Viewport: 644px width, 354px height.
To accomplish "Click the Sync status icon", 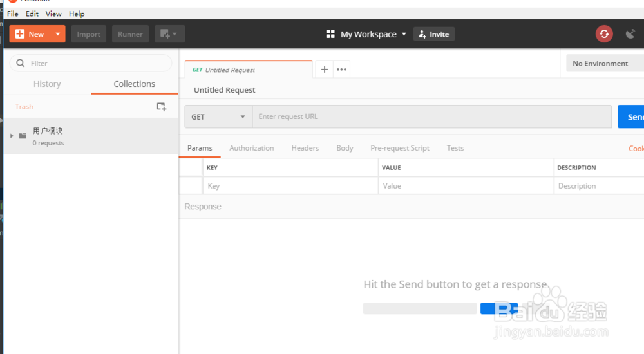I will click(x=604, y=34).
